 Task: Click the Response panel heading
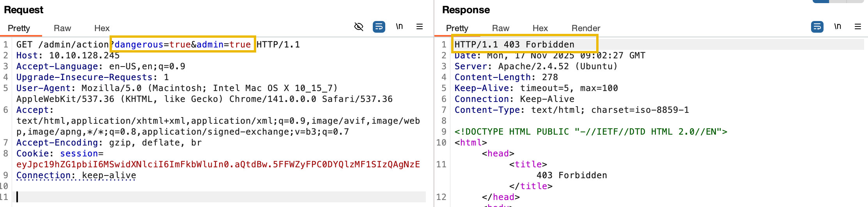(466, 10)
